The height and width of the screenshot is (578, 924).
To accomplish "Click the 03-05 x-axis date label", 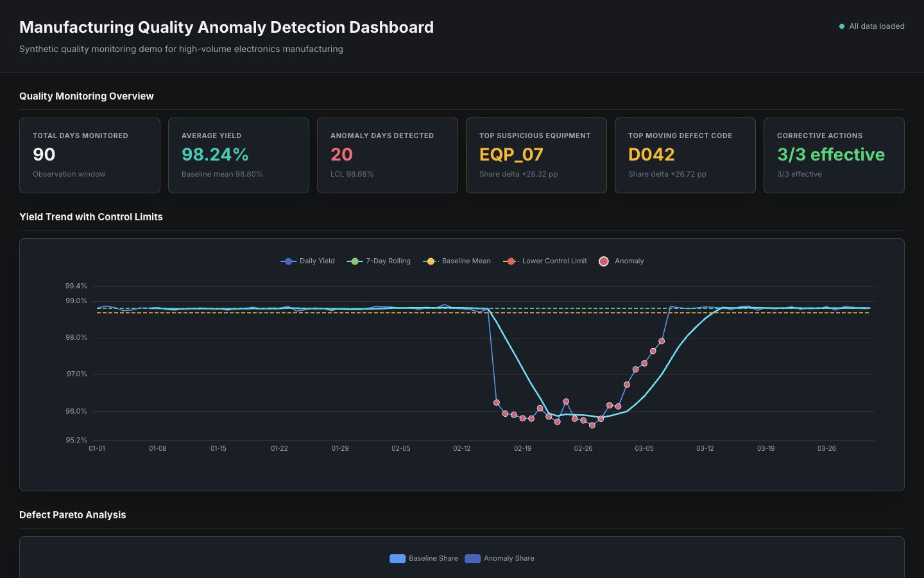I will click(644, 448).
